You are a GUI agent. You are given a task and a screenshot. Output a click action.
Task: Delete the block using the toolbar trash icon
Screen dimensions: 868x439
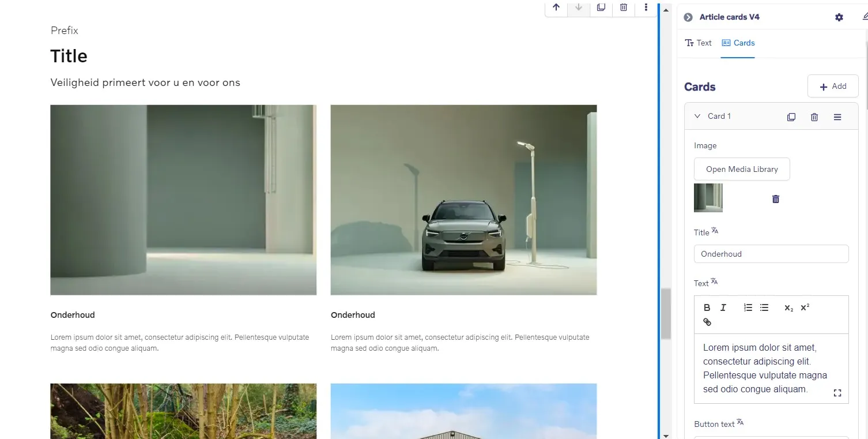[x=624, y=7]
